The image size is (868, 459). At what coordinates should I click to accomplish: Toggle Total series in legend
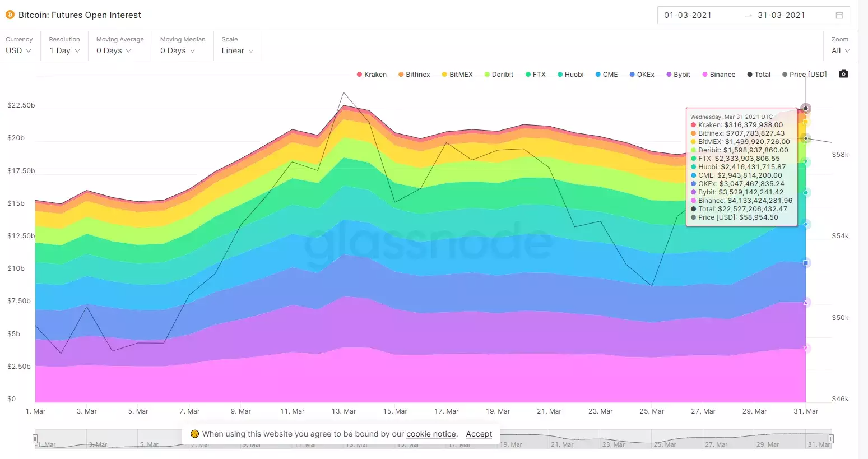click(759, 75)
